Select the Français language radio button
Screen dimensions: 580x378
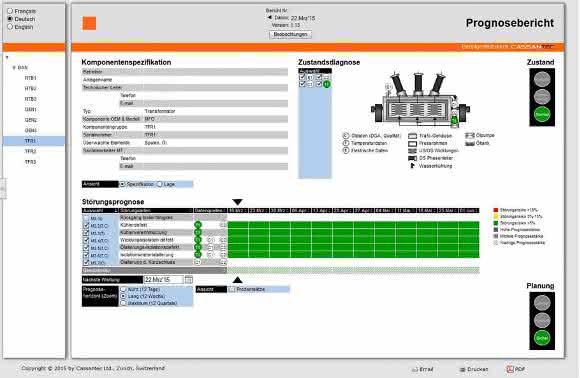[10, 11]
